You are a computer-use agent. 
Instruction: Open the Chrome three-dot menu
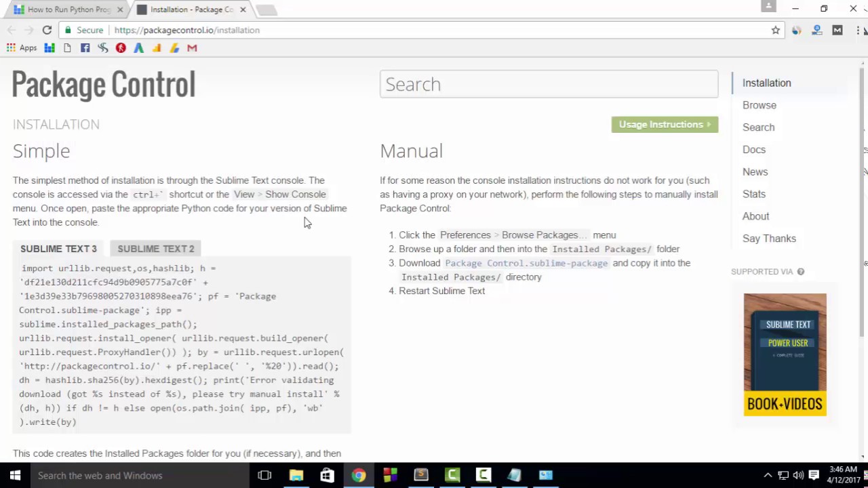pos(858,30)
